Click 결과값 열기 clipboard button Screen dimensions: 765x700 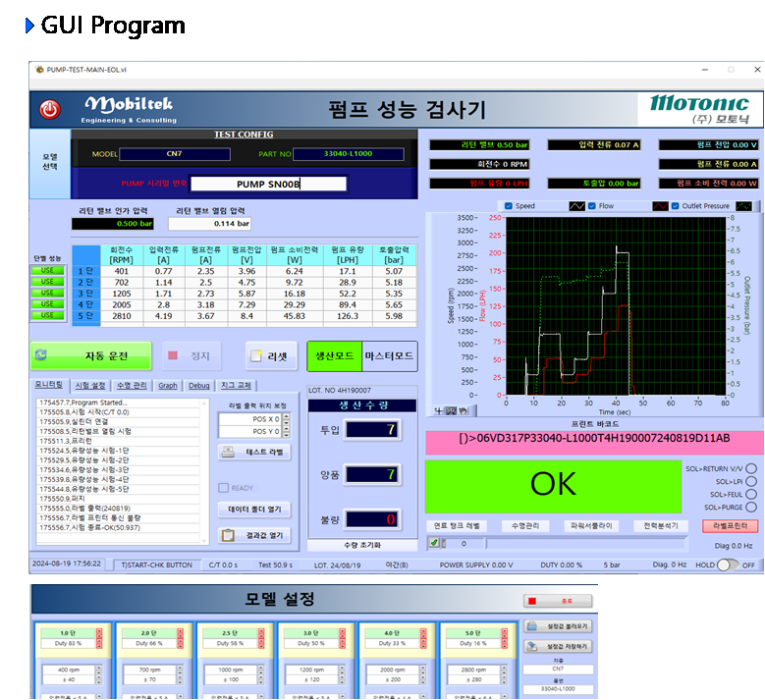coord(254,535)
